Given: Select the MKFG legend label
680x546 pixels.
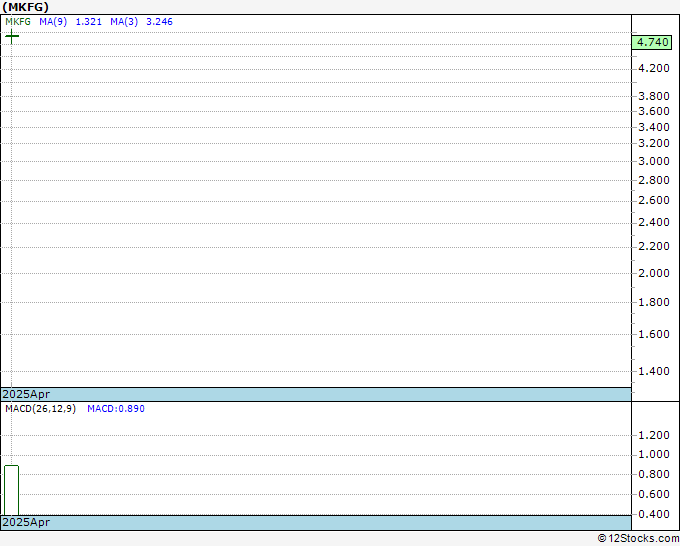Looking at the screenshot, I should coord(18,22).
